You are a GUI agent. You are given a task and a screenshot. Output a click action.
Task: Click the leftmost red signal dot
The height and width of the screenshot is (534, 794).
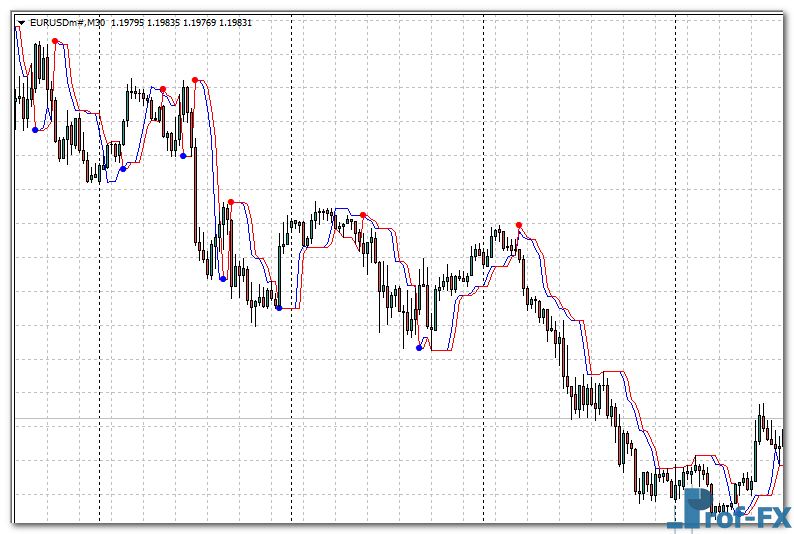55,41
